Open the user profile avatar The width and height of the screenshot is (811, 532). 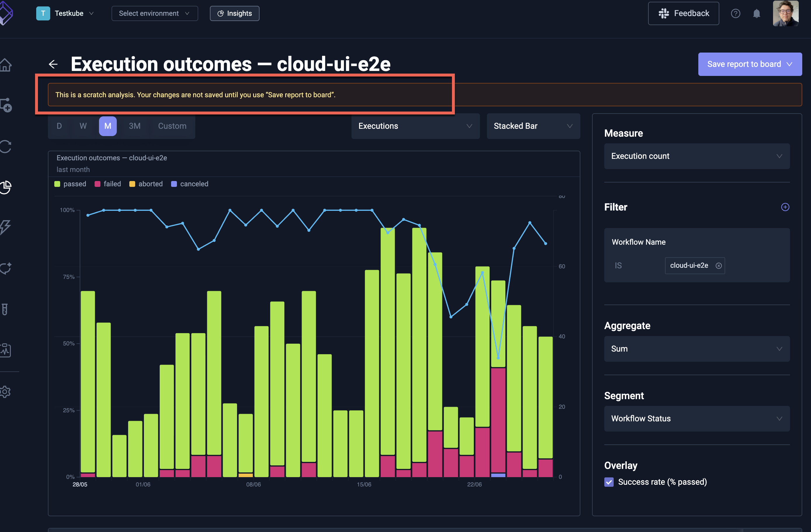[785, 13]
